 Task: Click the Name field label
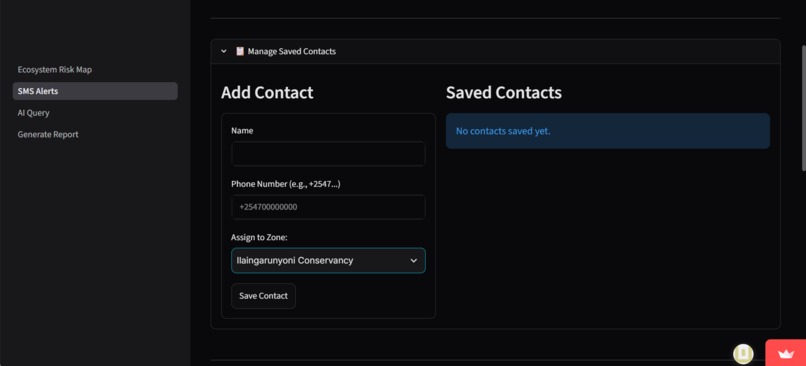click(x=242, y=131)
